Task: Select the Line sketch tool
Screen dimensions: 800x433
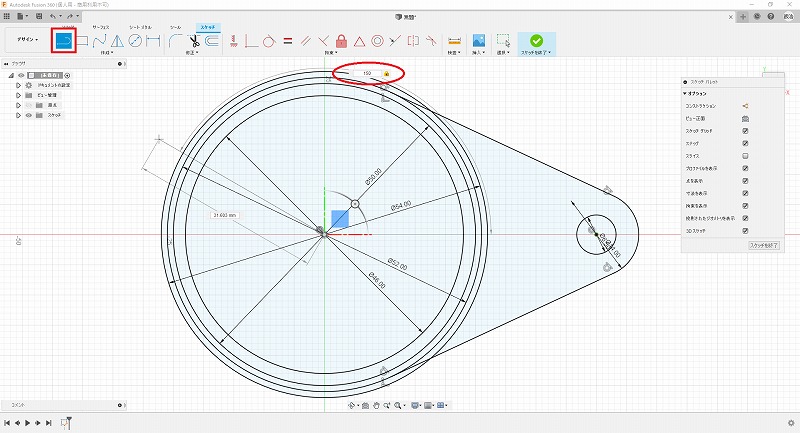Action: click(65, 41)
